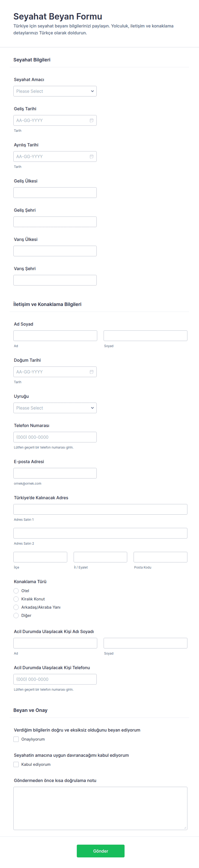Check the Onaylıyorum checkbox
Image resolution: width=199 pixels, height=868 pixels.
click(16, 739)
